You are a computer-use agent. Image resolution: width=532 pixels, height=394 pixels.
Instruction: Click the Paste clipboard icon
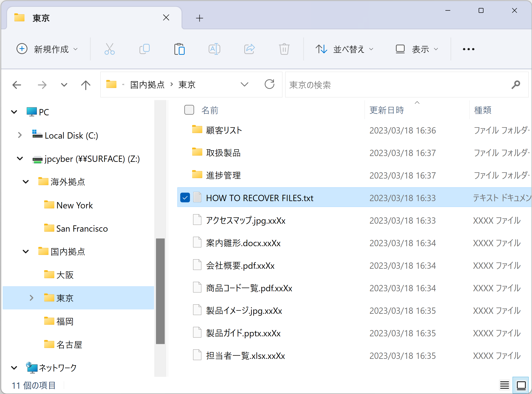click(x=180, y=49)
